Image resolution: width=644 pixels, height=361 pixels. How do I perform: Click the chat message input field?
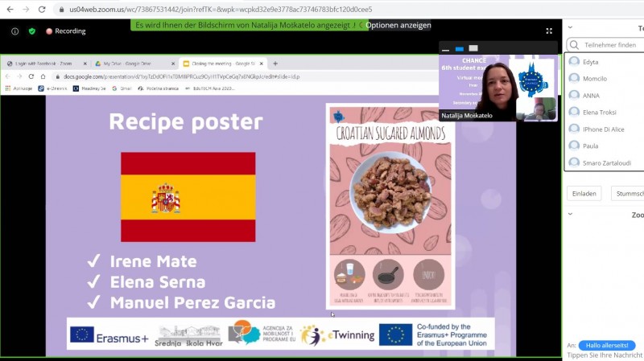point(605,355)
